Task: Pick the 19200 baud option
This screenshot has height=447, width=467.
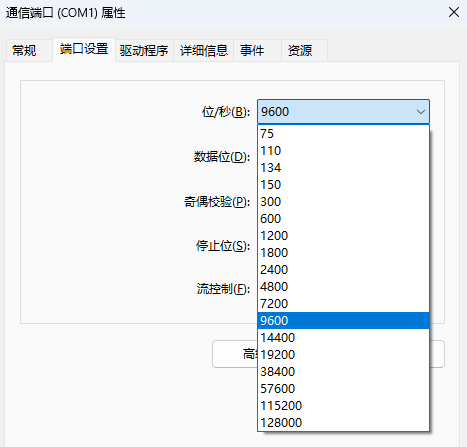Action: point(343,355)
